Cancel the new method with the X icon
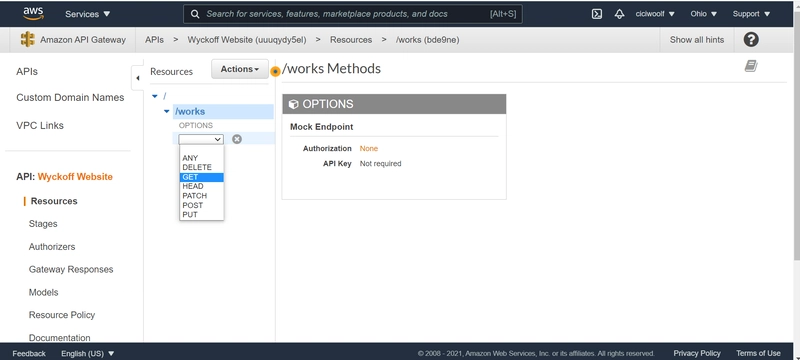 coord(237,139)
